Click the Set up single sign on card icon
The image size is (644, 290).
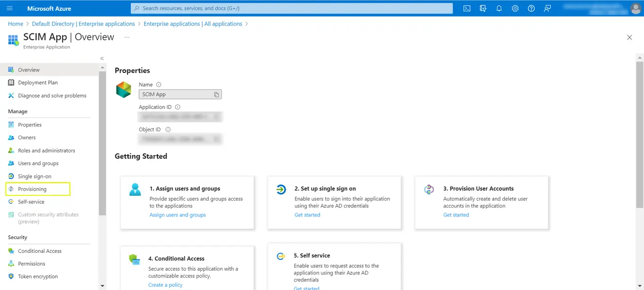281,190
